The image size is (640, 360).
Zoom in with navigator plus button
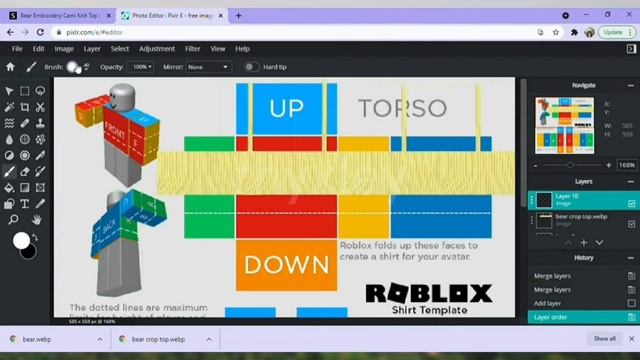tap(609, 165)
